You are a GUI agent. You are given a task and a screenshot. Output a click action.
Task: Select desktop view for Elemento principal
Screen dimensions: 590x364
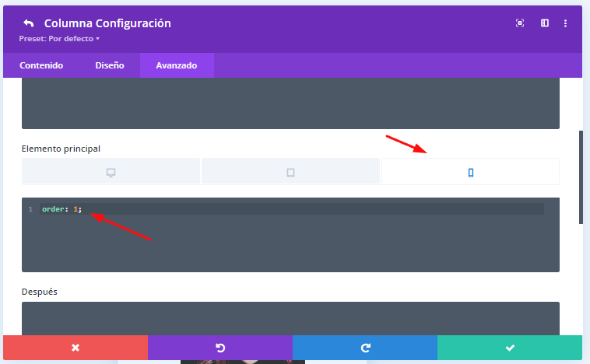coord(111,172)
